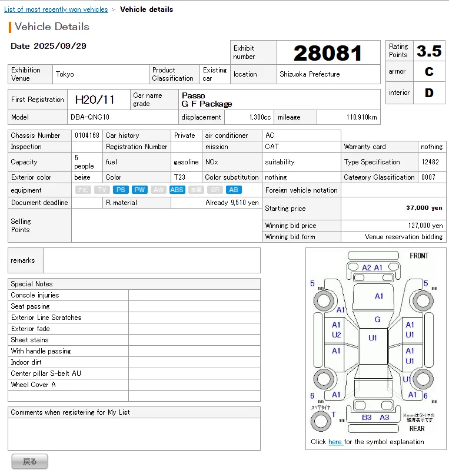Open the symbol explanation 'here' link

(335, 442)
